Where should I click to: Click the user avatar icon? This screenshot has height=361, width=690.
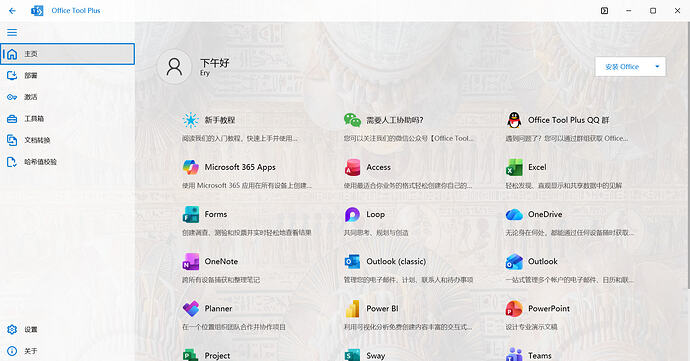pyautogui.click(x=174, y=67)
